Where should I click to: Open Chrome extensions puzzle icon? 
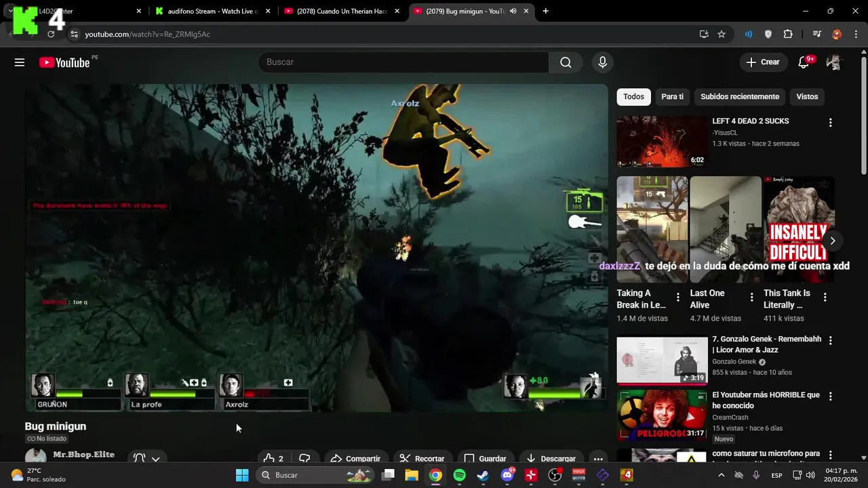coord(788,34)
